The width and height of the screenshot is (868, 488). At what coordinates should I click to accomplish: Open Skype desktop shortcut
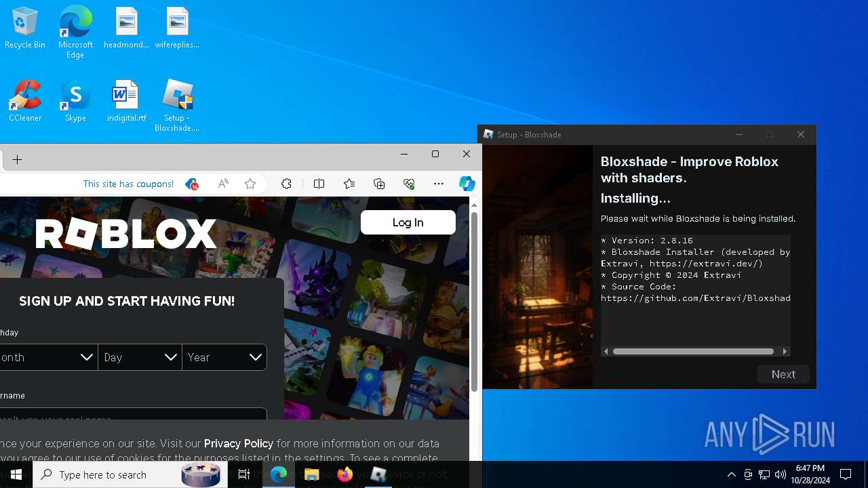[75, 102]
